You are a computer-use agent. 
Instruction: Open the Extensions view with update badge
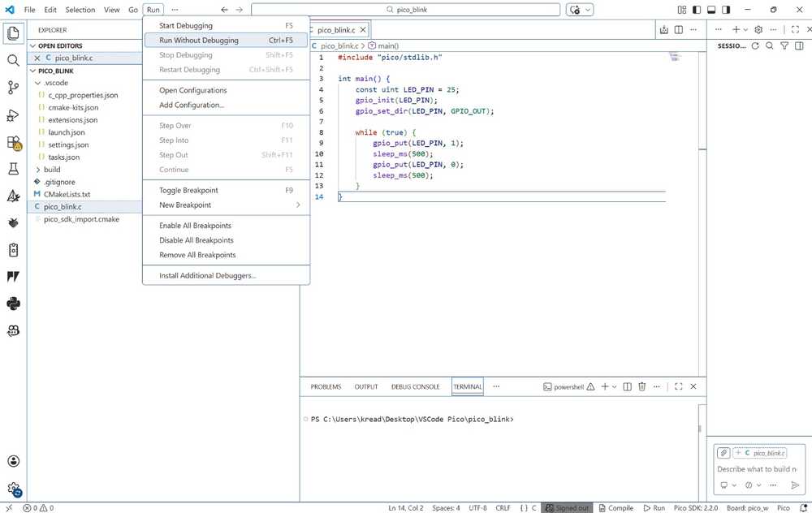tap(13, 142)
